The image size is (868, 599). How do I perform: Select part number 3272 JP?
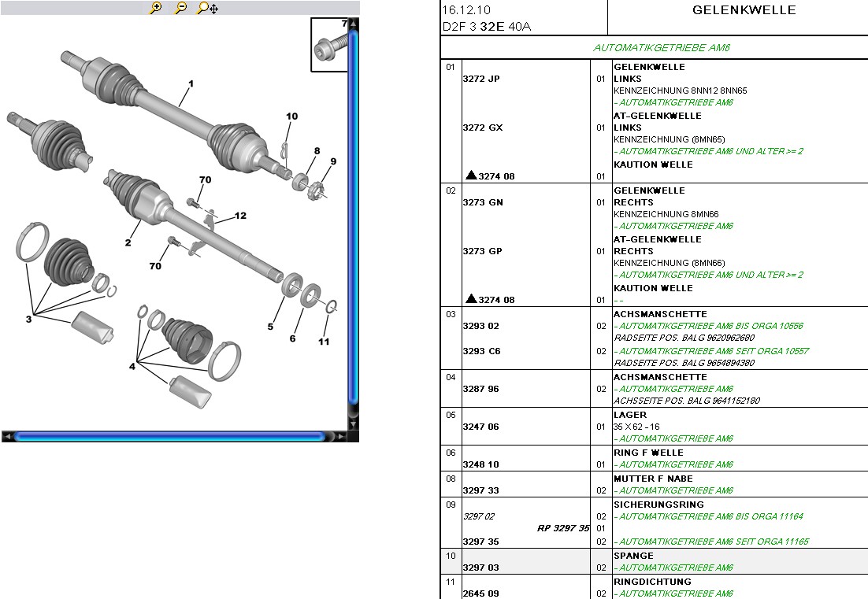[x=480, y=79]
